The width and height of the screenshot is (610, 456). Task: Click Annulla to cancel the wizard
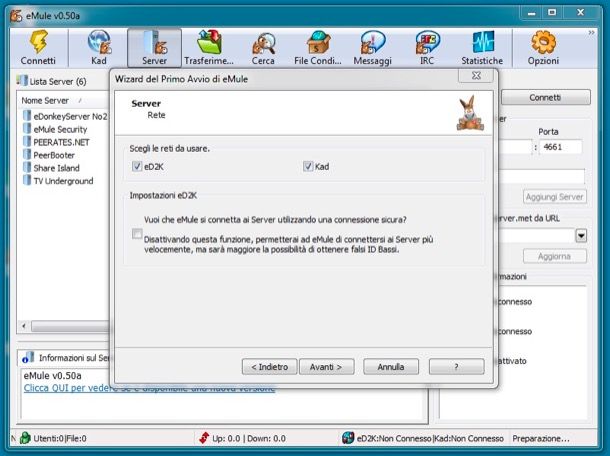pos(391,367)
